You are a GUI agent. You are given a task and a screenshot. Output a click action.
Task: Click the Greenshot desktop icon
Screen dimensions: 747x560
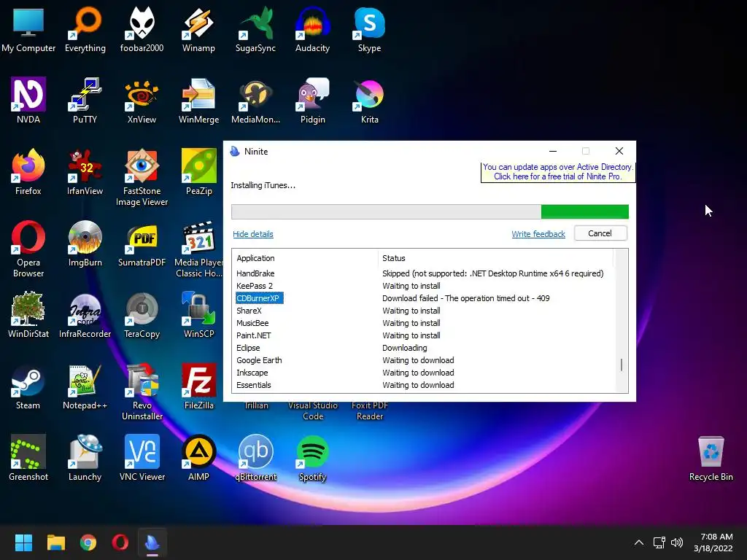click(28, 458)
